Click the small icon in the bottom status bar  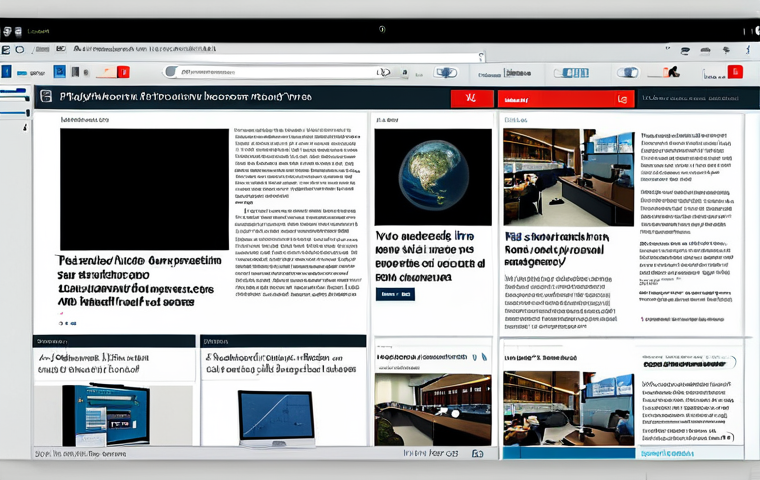[x=477, y=453]
